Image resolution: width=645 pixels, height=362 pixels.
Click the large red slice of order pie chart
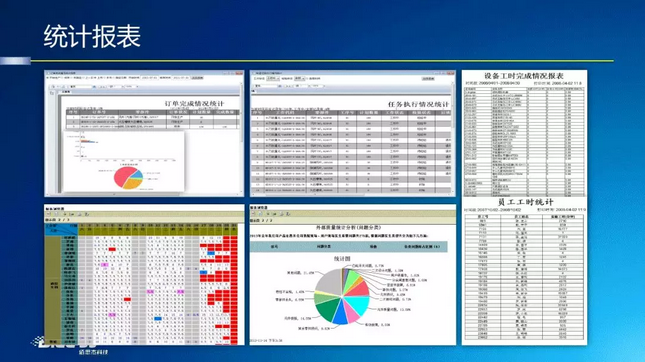click(122, 176)
